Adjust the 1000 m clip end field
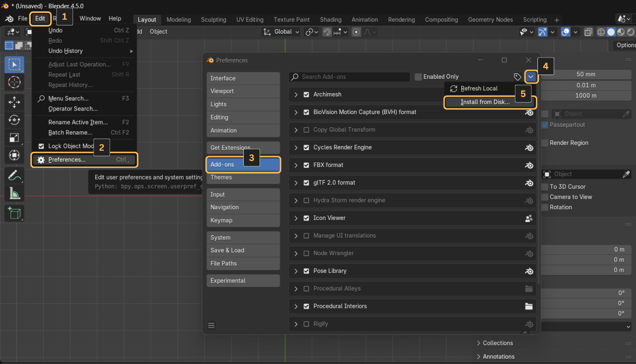Viewport: 636px width, 364px height. (586, 96)
